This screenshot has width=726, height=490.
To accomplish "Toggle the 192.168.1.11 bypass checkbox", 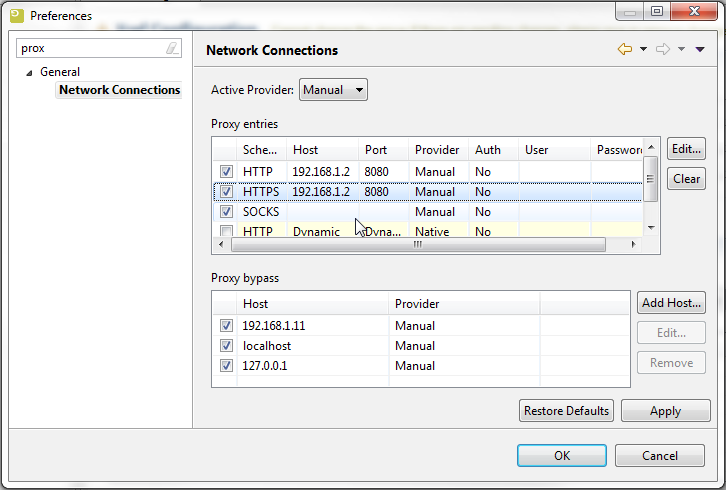I will click(226, 326).
